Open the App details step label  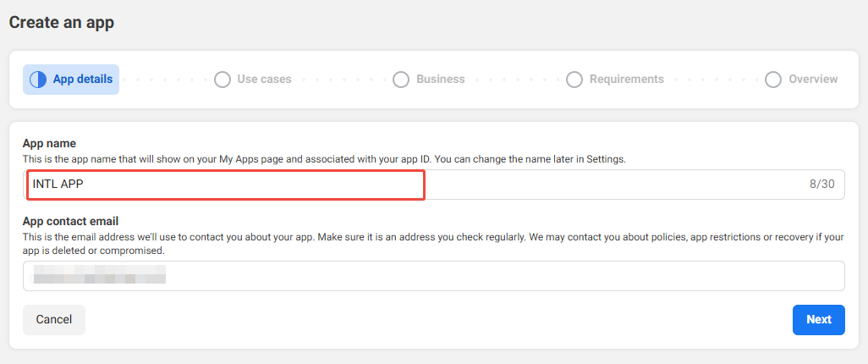click(82, 80)
